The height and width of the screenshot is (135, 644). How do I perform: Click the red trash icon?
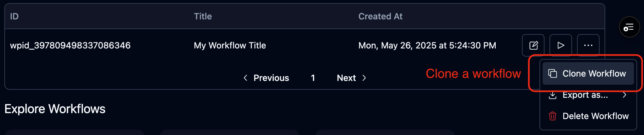click(x=553, y=116)
